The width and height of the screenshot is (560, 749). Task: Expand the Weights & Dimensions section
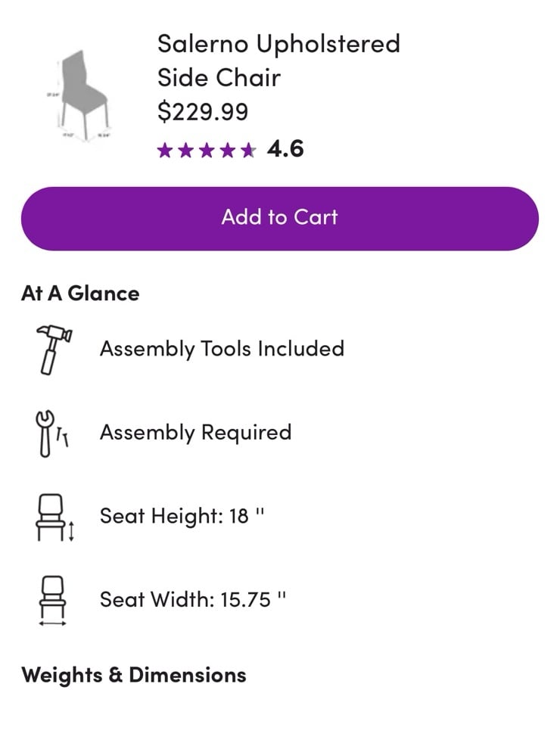(x=134, y=675)
